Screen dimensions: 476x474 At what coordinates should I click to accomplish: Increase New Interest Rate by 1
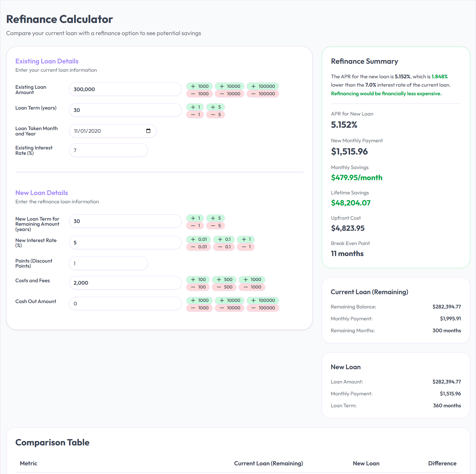[x=245, y=239]
